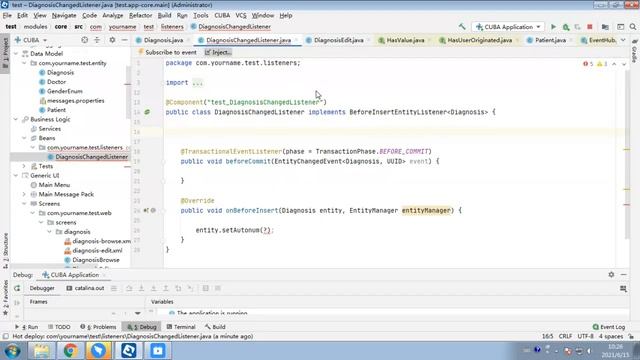Click UTF-8 encoding in status bar
This screenshot has width=640, height=360.
pyautogui.click(x=585, y=337)
